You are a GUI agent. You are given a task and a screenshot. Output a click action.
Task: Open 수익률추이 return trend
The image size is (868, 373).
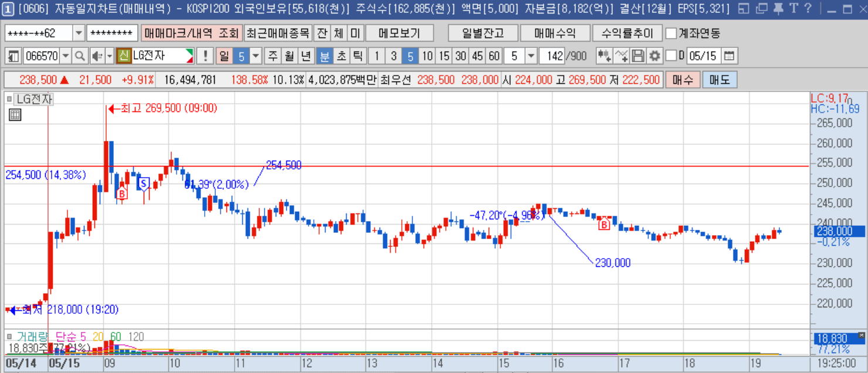pos(627,33)
